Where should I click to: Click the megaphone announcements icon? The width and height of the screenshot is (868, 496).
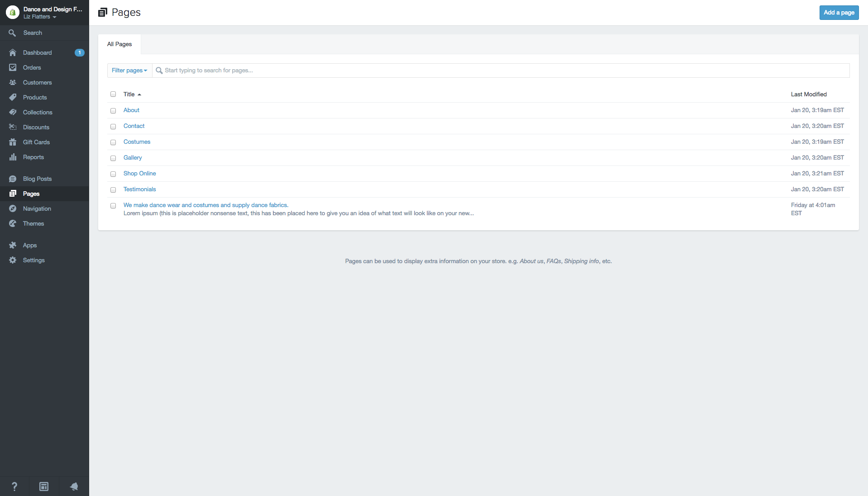coord(74,487)
